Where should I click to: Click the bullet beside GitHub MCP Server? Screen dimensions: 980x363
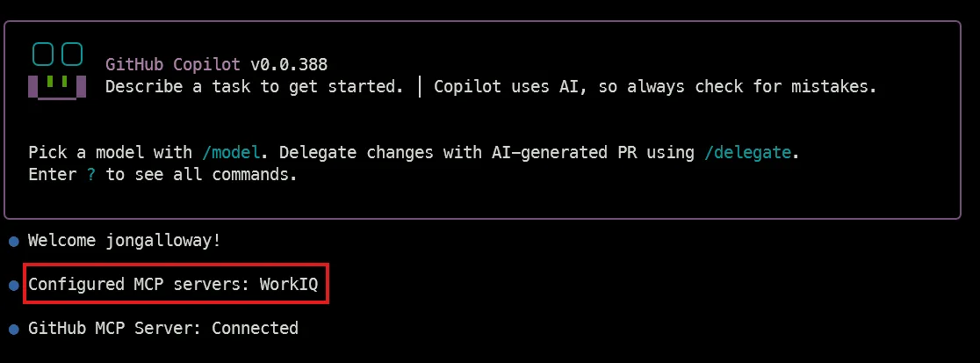click(x=14, y=329)
